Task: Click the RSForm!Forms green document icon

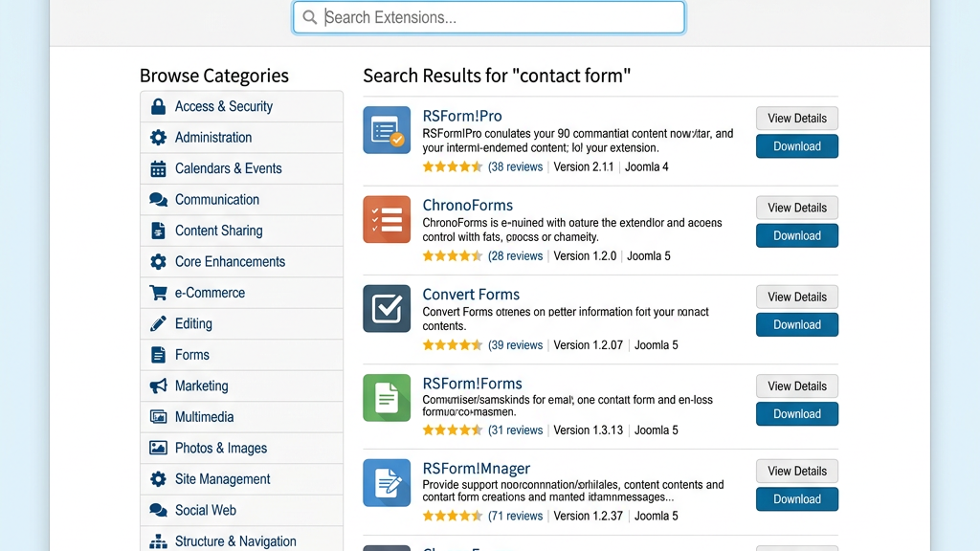Action: (x=386, y=397)
